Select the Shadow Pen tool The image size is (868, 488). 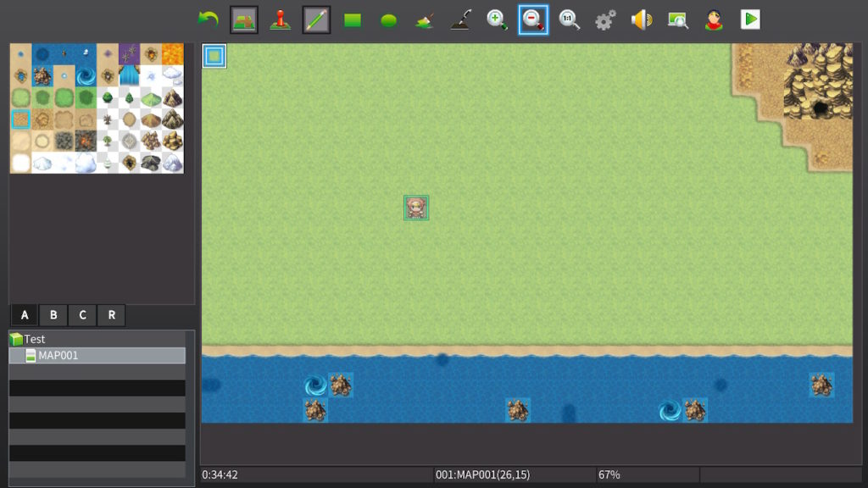460,19
